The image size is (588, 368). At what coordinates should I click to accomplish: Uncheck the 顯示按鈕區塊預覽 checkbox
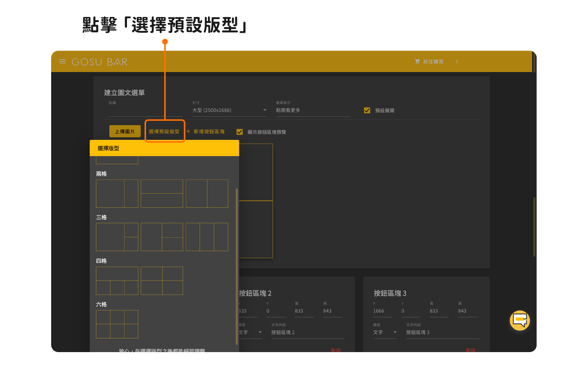point(240,132)
